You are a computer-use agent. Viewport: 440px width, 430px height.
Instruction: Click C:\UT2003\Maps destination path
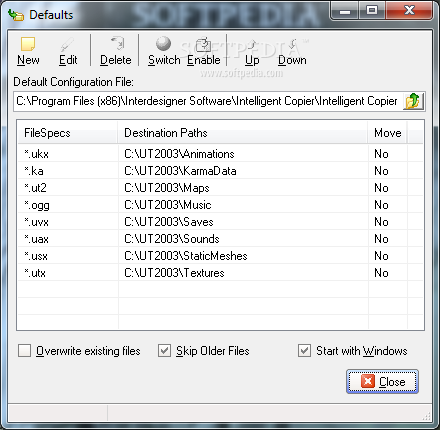tap(167, 188)
